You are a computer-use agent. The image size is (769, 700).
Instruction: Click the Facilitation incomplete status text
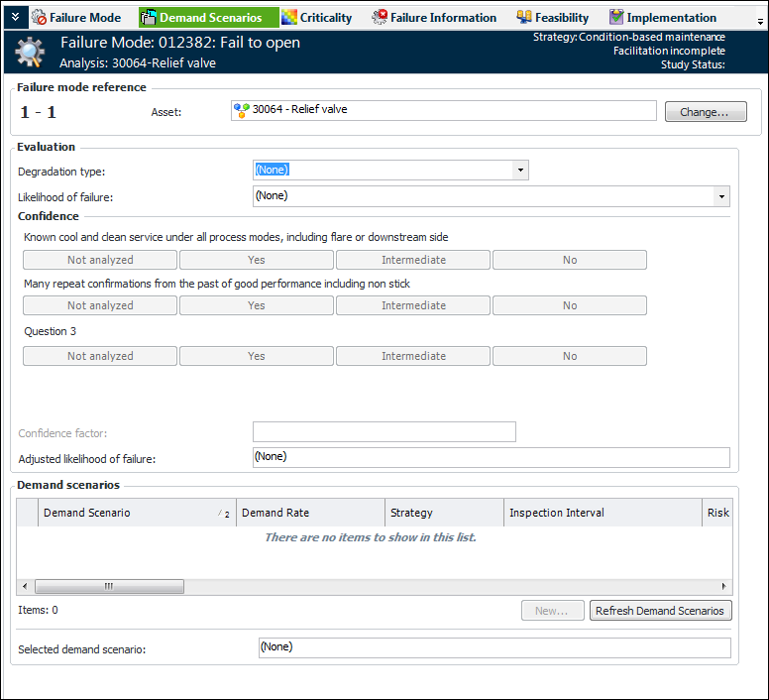669,51
